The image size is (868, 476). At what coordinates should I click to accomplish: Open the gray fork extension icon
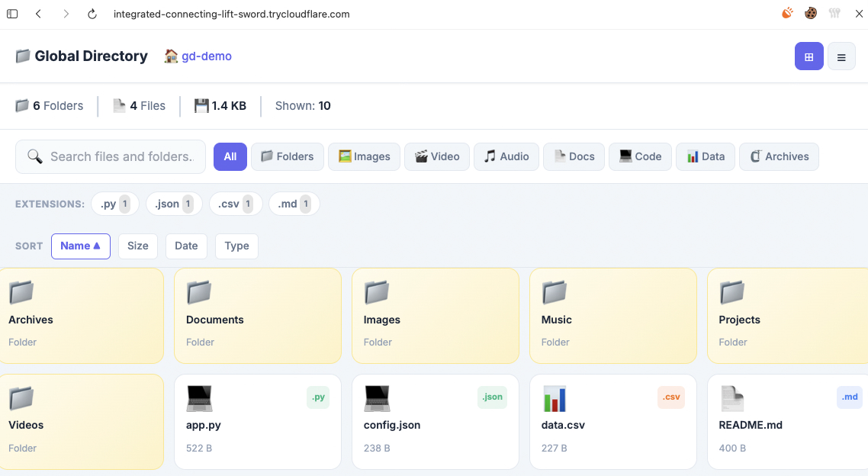(834, 13)
